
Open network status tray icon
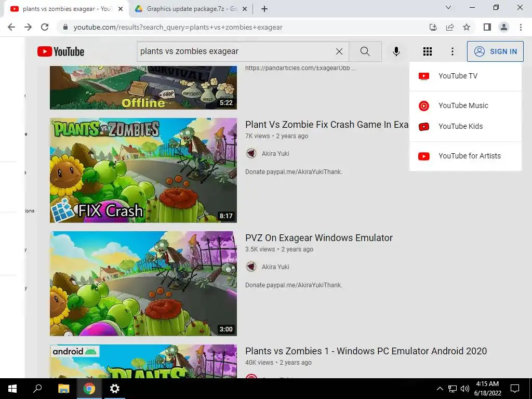(x=453, y=389)
